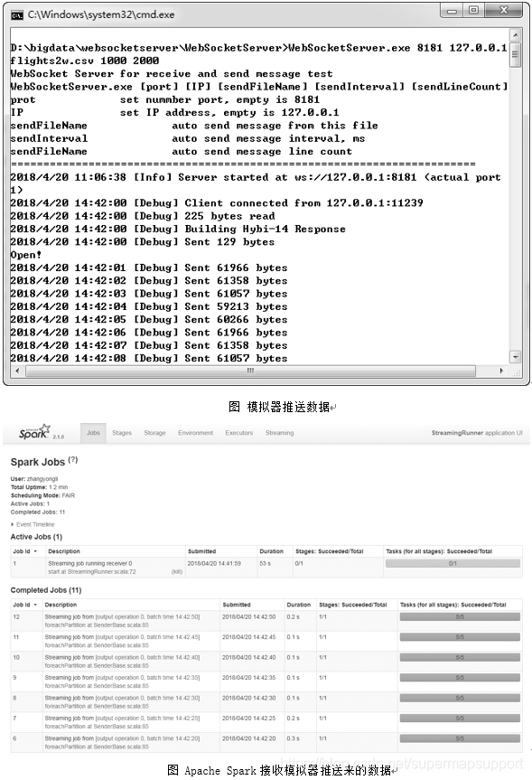Click the 'Active Jobs (1)' heading
The width and height of the screenshot is (532, 780).
tap(36, 537)
